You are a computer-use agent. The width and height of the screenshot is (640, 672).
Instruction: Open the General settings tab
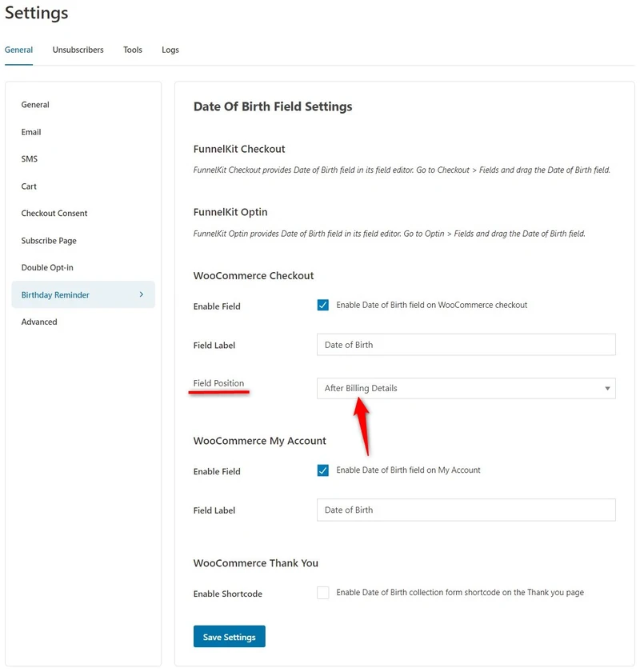[18, 50]
